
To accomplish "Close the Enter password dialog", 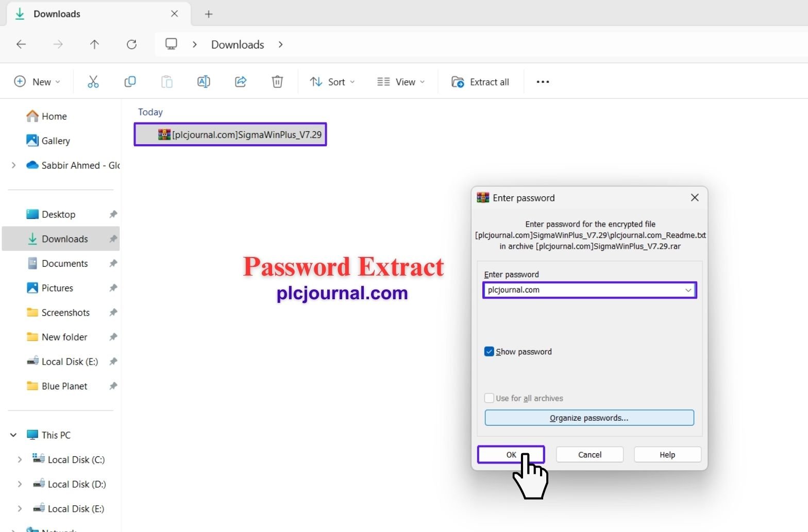I will (x=695, y=198).
